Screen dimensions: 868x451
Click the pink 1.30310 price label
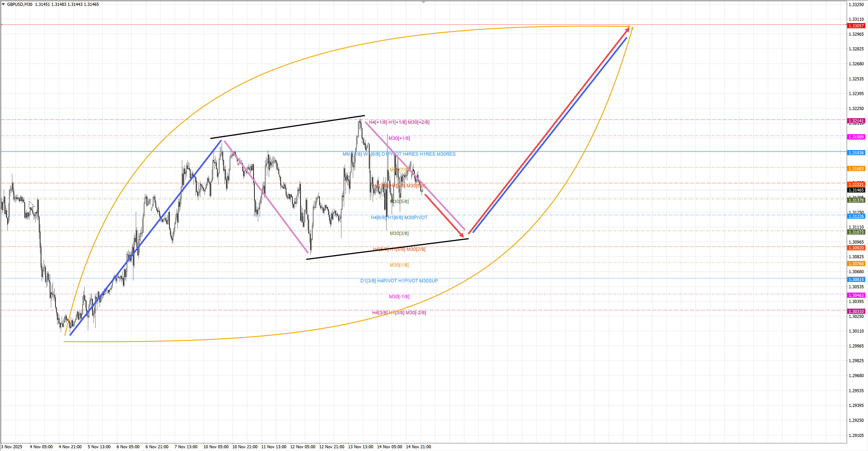[x=856, y=312]
